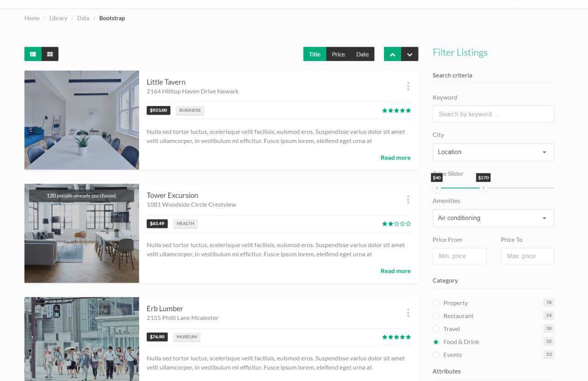Open the City Location dropdown
This screenshot has width=588, height=381.
[493, 152]
